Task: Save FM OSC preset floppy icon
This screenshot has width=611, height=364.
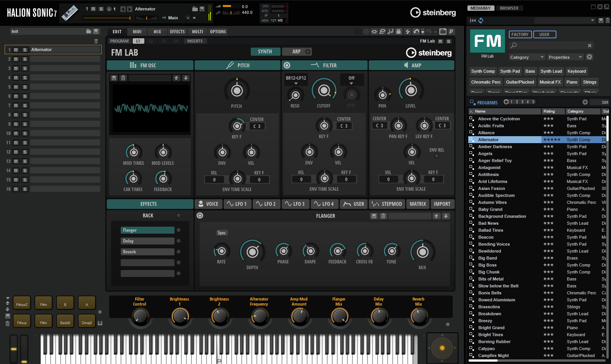Action: tap(114, 78)
